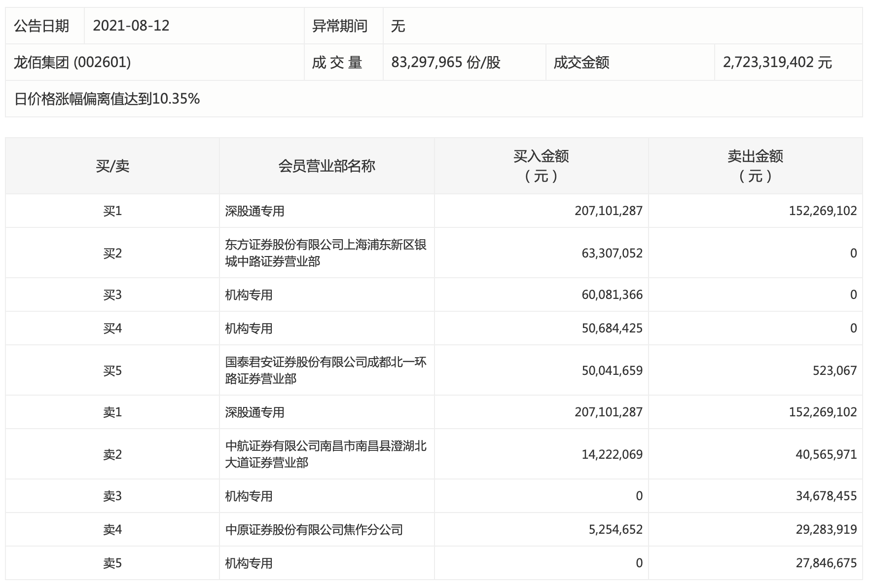Click 机构专用 in the 卖5 row
The image size is (870, 588).
(249, 563)
